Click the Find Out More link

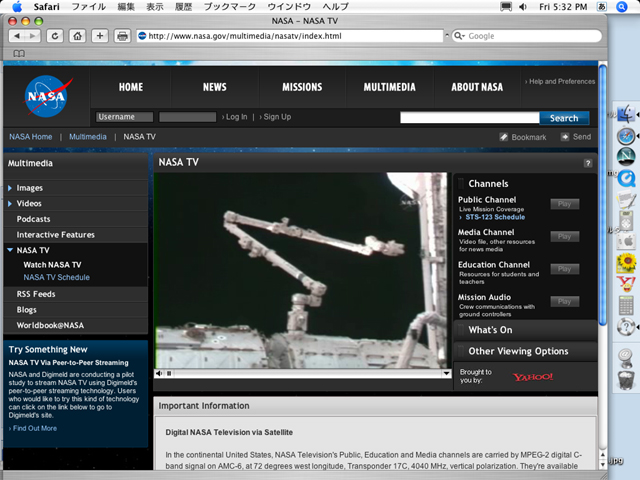pos(35,428)
